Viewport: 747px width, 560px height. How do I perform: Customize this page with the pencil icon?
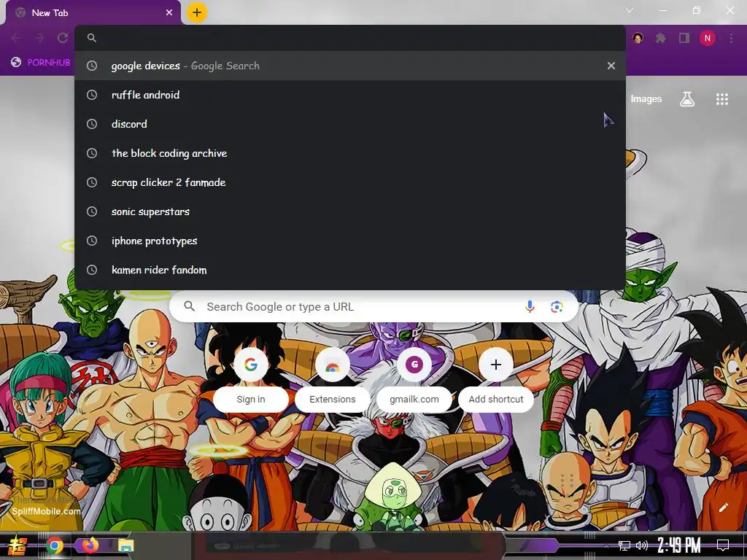point(723,507)
